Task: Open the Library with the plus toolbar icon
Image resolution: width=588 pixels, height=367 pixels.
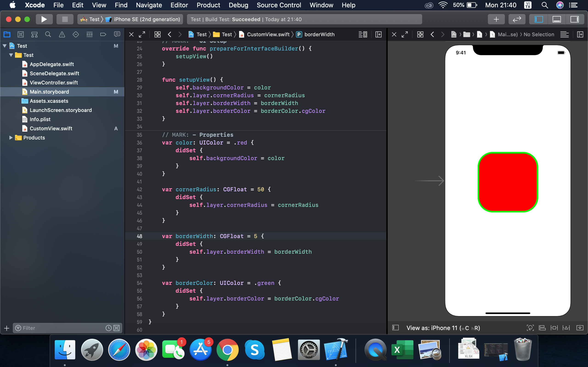Action: [x=496, y=19]
